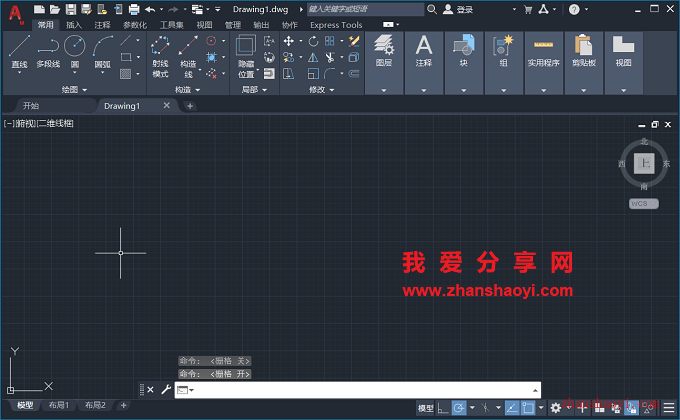Toggle 2D object snap in the status bar
Screen dimensions: 680x420
(528, 407)
